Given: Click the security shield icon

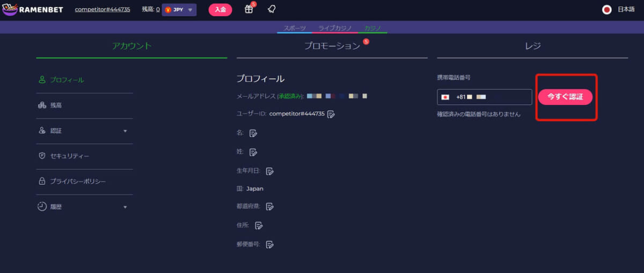Looking at the screenshot, I should [42, 156].
